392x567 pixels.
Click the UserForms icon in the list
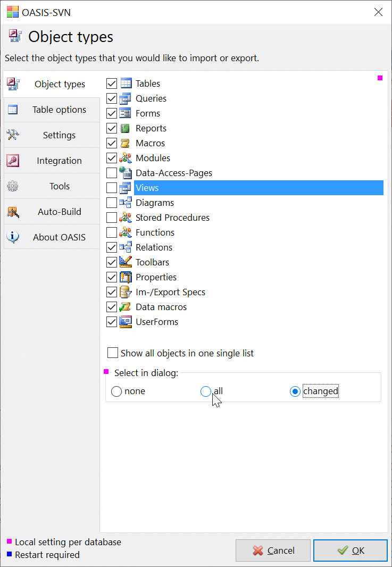tap(126, 322)
